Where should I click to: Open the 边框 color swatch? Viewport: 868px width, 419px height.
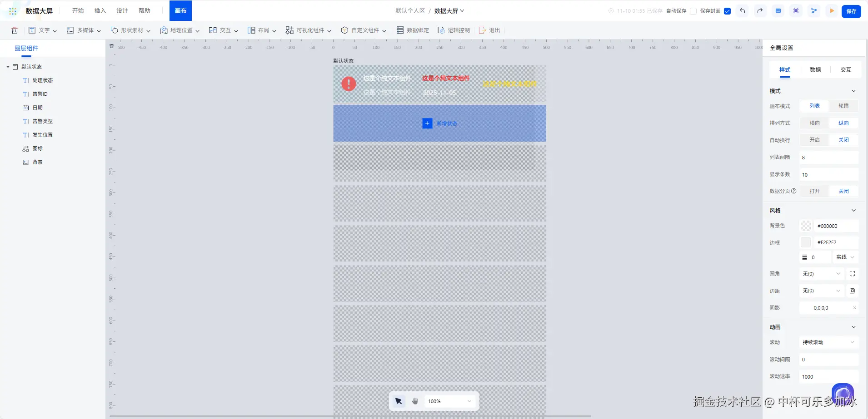[x=806, y=242]
